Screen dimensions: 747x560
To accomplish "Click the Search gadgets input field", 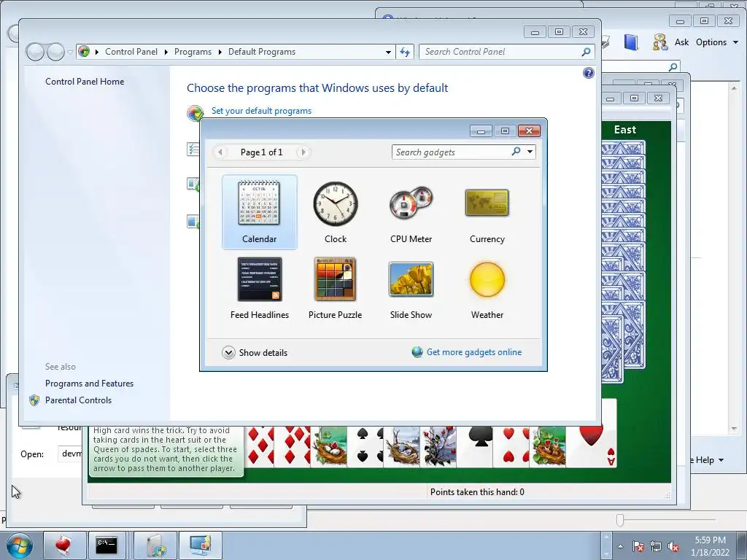I will (451, 152).
